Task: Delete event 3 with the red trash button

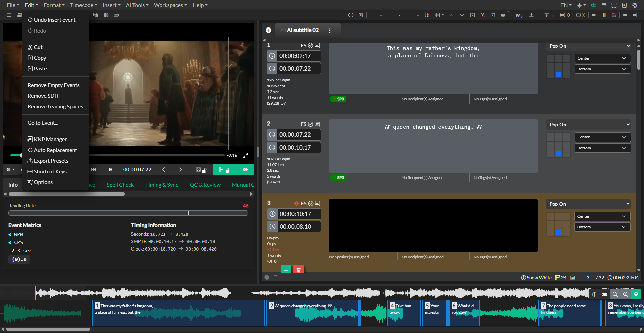Action: (x=298, y=270)
